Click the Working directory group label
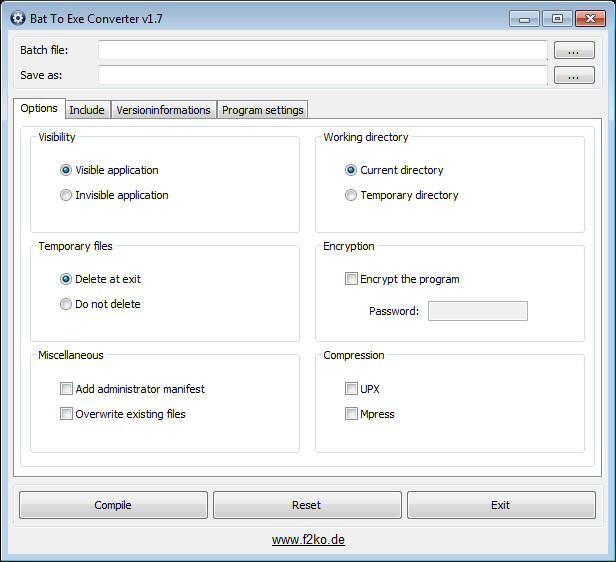This screenshot has height=562, width=616. [366, 137]
